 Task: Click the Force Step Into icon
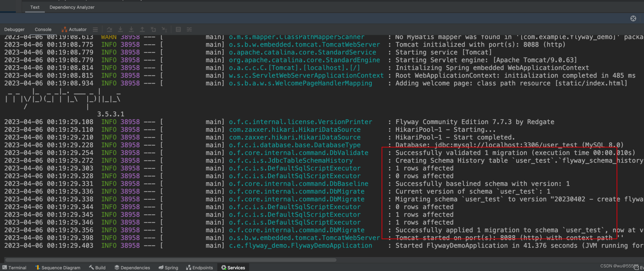tap(131, 29)
